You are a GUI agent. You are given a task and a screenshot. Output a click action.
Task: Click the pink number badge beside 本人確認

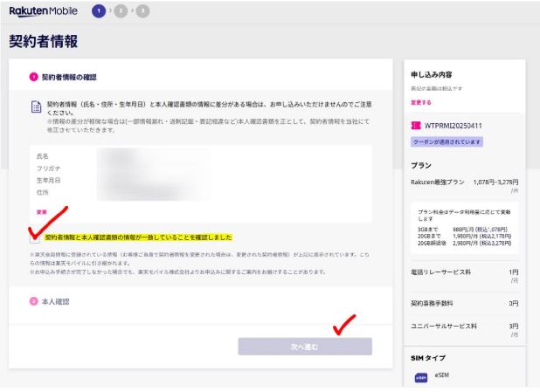pos(33,301)
